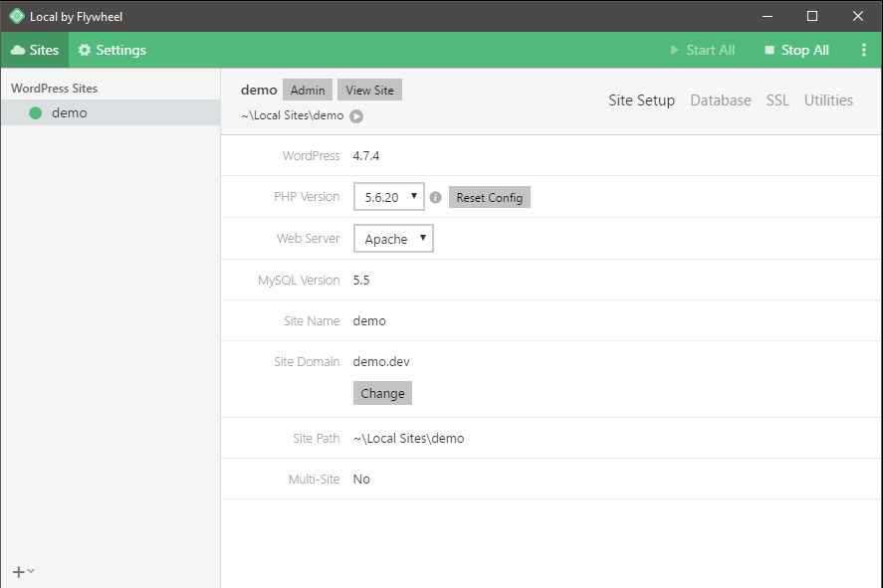
Task: Click the WordPress version 4.7.4 value
Action: (366, 156)
